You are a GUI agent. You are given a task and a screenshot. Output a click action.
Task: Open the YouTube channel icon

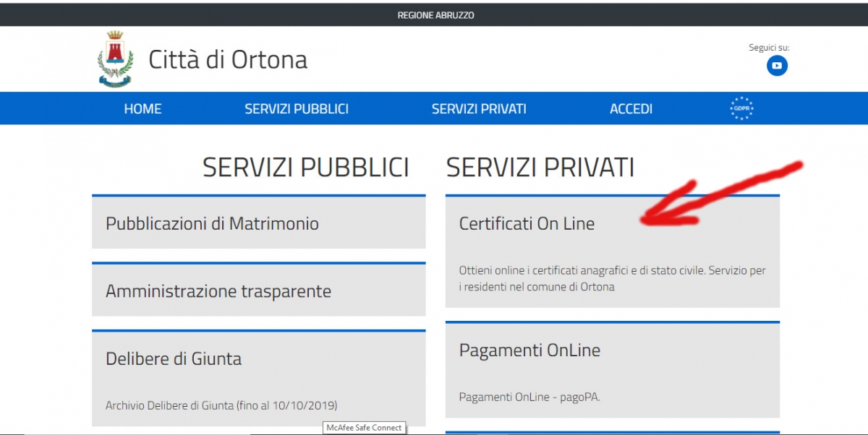[777, 66]
